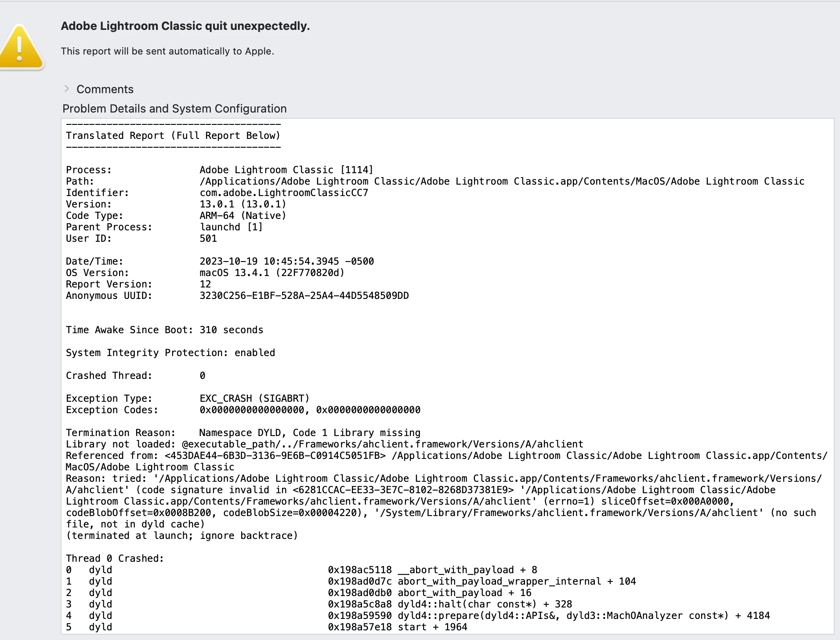
Task: Click the anonymous UUID '3230C256-E1BF-528A-25A4-44D5548509DD'
Action: coord(304,295)
